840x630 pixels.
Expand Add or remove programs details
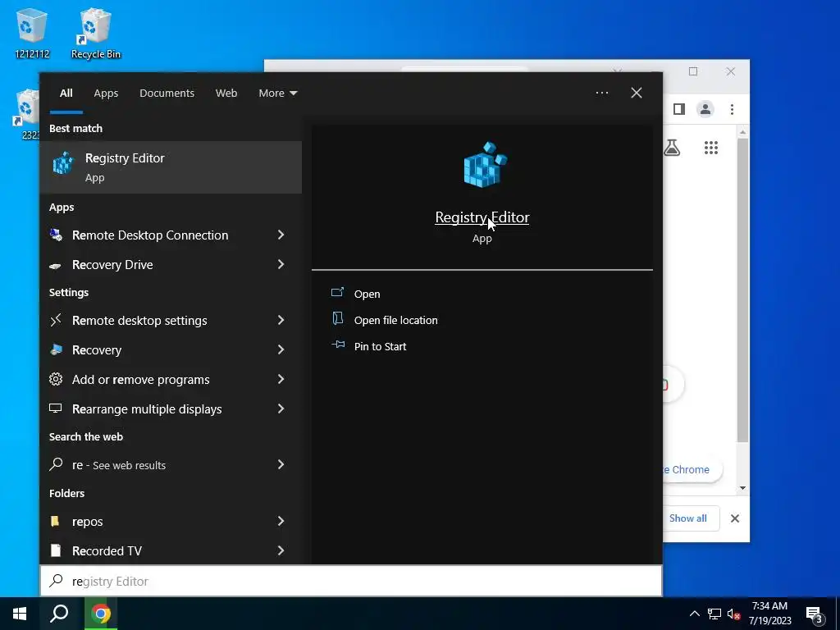pos(281,379)
